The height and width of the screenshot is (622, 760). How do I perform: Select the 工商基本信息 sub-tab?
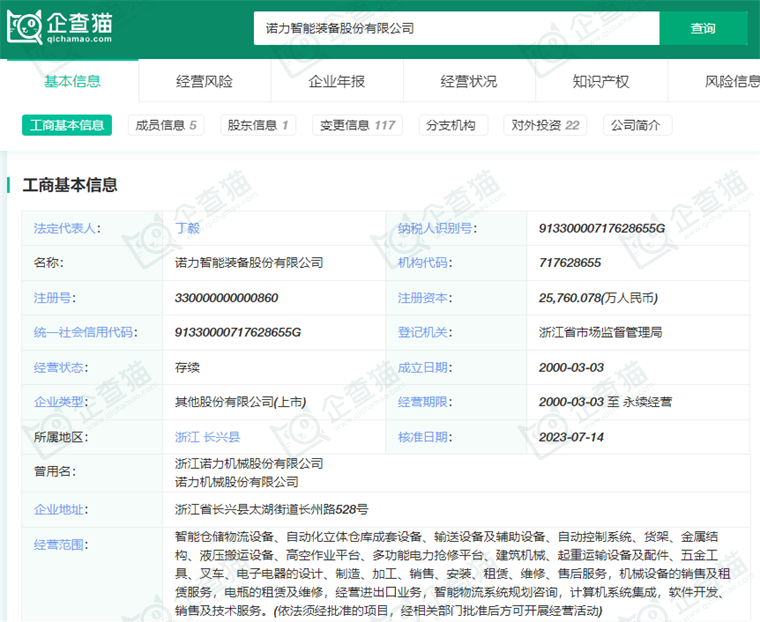pos(67,125)
